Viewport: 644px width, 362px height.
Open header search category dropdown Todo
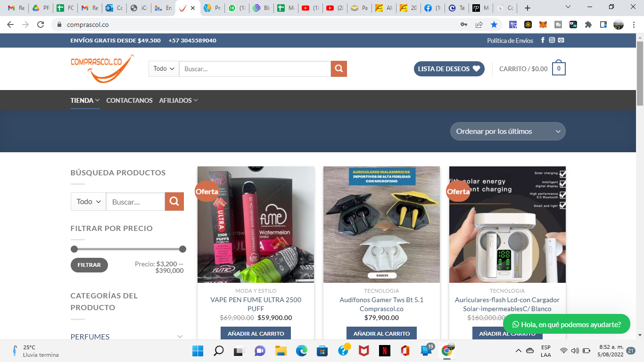164,69
